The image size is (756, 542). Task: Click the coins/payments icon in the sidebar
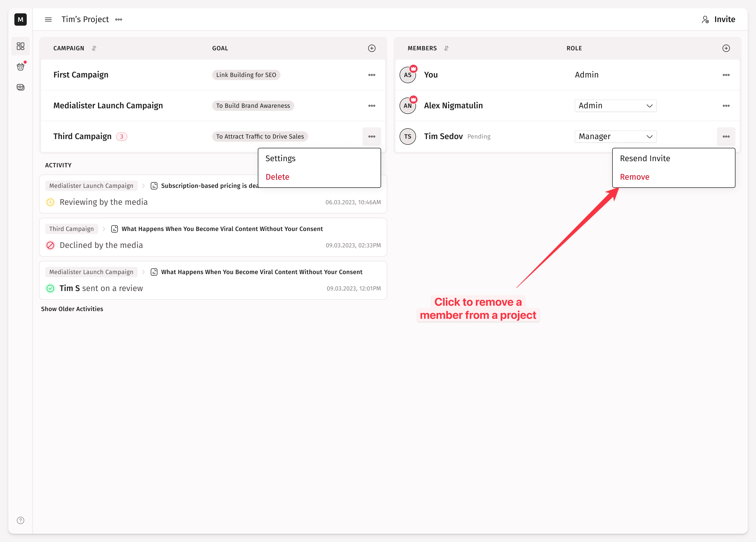pos(20,87)
